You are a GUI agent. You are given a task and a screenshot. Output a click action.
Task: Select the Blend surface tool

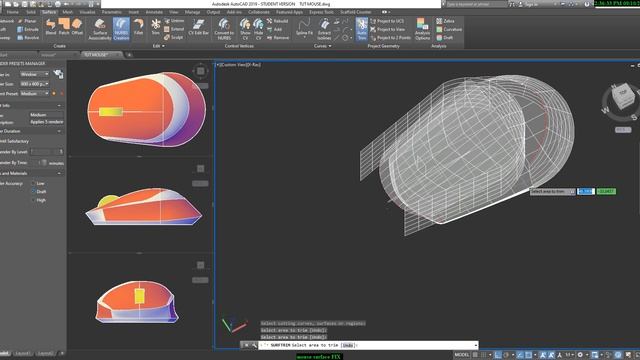(51, 27)
